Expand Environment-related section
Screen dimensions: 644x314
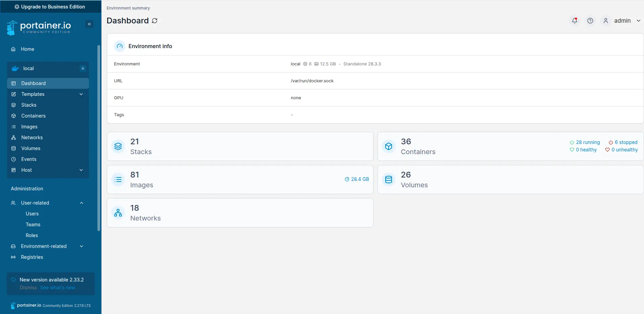(x=82, y=246)
